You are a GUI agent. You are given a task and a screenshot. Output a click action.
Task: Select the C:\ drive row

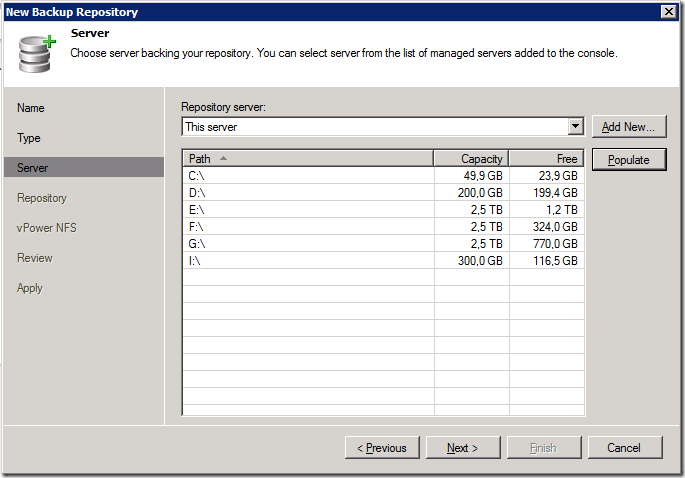tap(307, 175)
